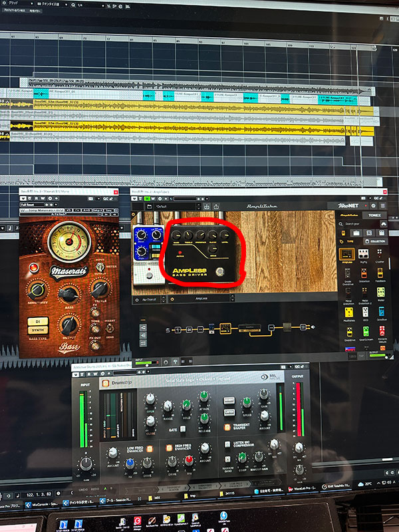Viewport: 399px width, 532px height.
Task: Select the AmpLess pedal in AmpliTube gear browser
Action: (346, 255)
